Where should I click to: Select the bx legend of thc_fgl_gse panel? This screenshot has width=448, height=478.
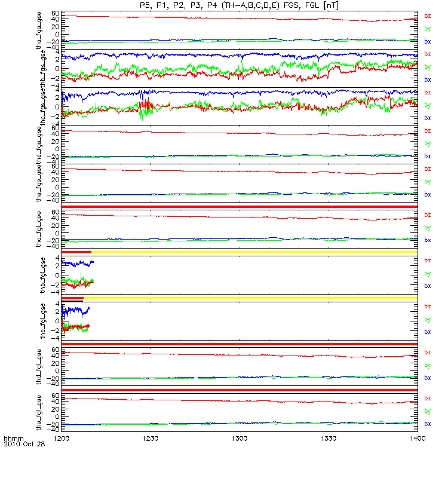point(428,332)
